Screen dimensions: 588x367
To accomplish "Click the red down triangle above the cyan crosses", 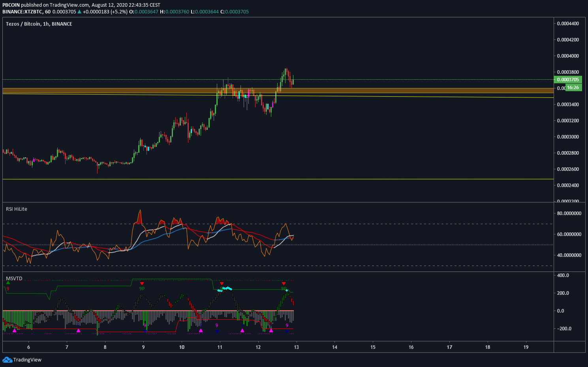I will pos(222,283).
